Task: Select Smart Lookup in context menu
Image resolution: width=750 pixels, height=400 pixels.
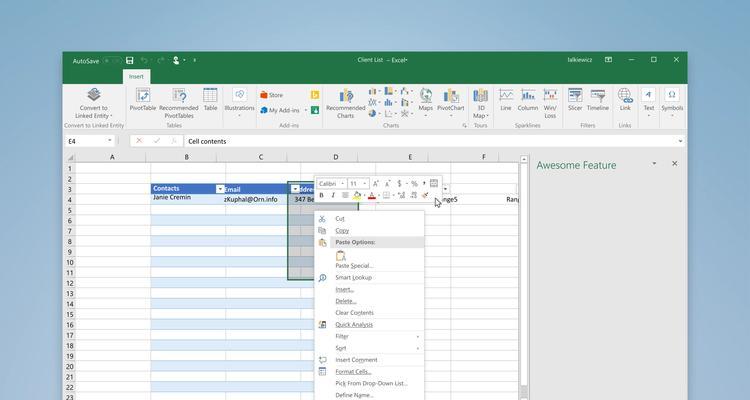Action: tap(369, 278)
